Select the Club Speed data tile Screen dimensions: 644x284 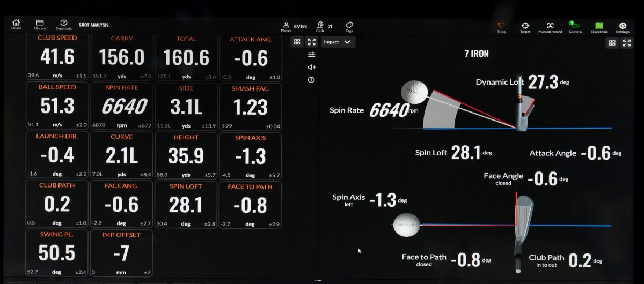(x=57, y=57)
